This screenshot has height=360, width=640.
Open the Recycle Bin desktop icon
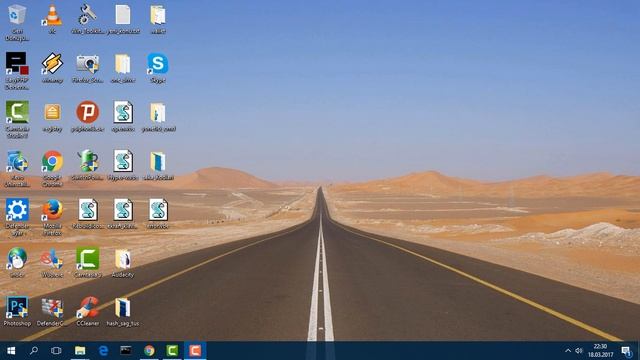(x=17, y=16)
